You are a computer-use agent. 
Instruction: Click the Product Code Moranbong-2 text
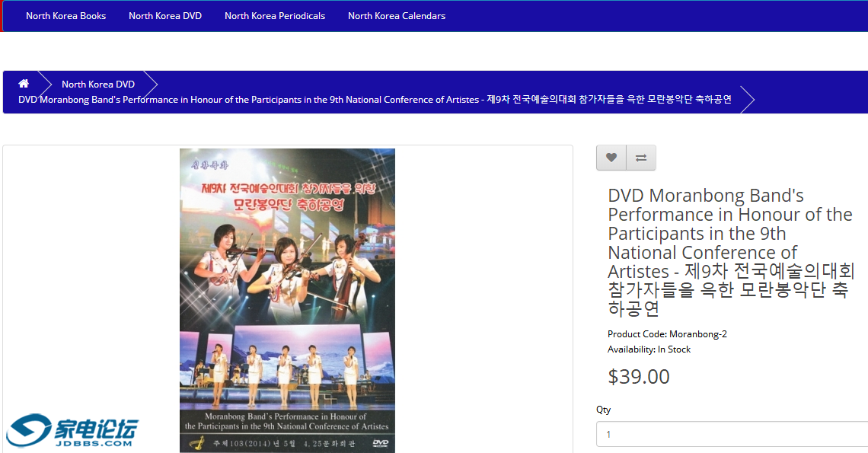pos(667,334)
